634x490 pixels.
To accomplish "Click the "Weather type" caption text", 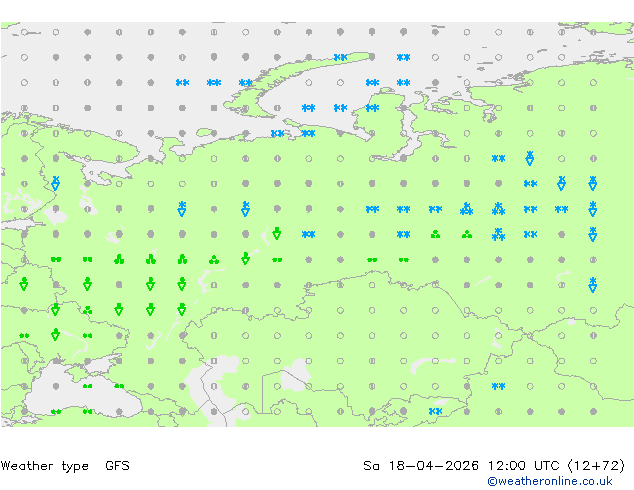I will pos(45,466).
